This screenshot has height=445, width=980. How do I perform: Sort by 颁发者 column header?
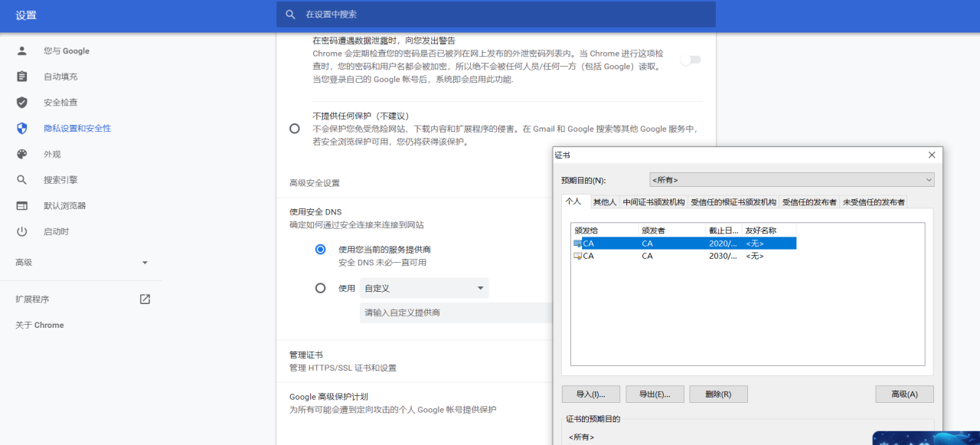coord(672,230)
